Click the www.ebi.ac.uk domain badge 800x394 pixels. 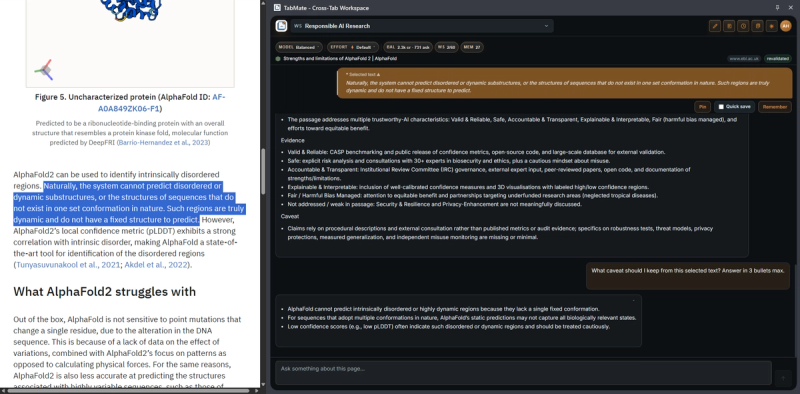click(744, 59)
